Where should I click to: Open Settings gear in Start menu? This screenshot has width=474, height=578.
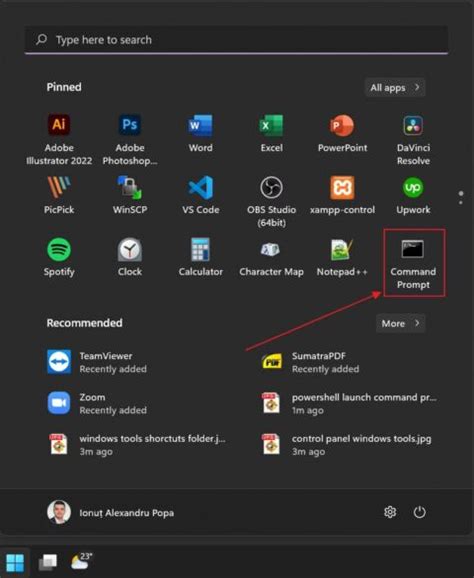[390, 512]
